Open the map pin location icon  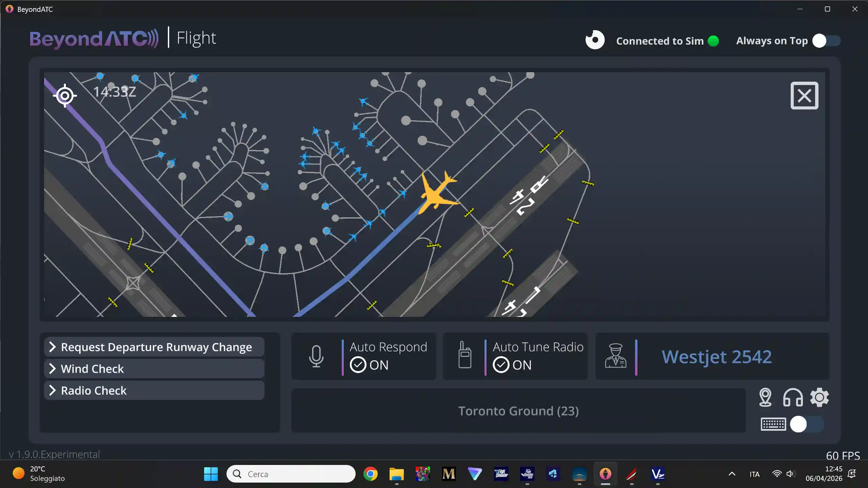tap(765, 397)
